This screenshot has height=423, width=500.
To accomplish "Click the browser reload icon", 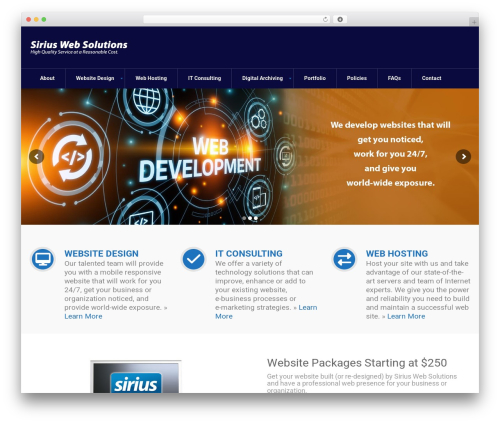I will pos(325,19).
